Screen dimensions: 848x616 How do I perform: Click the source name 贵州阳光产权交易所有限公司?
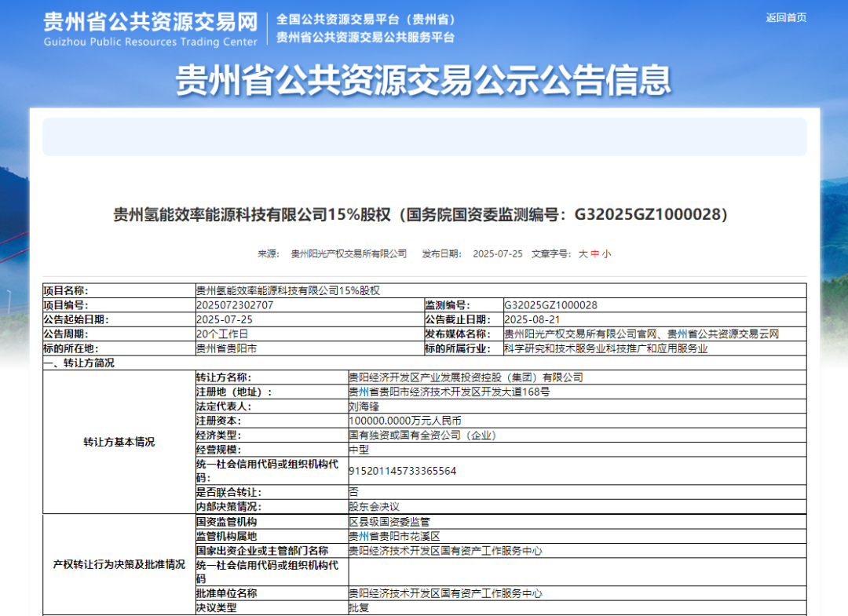pyautogui.click(x=349, y=254)
